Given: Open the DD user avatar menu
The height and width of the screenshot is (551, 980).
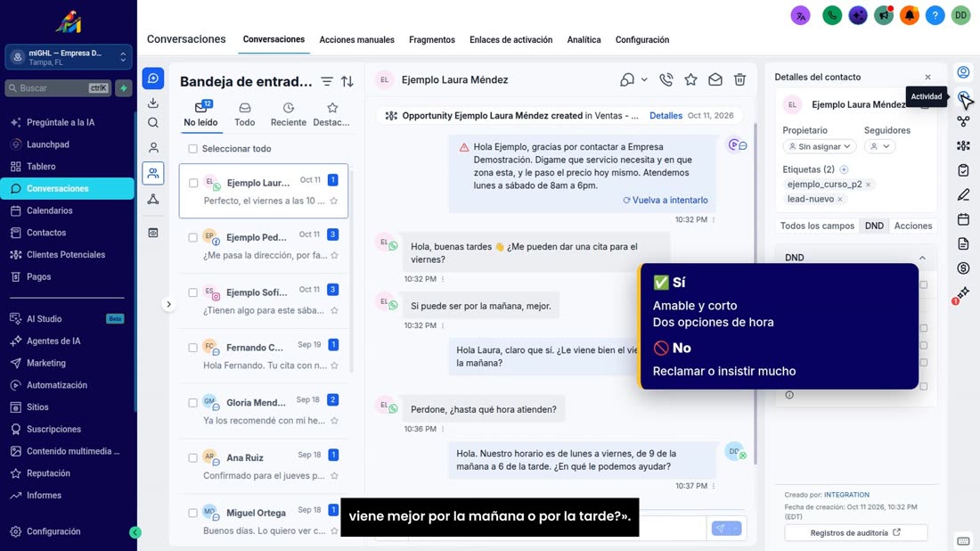Looking at the screenshot, I should [x=960, y=15].
